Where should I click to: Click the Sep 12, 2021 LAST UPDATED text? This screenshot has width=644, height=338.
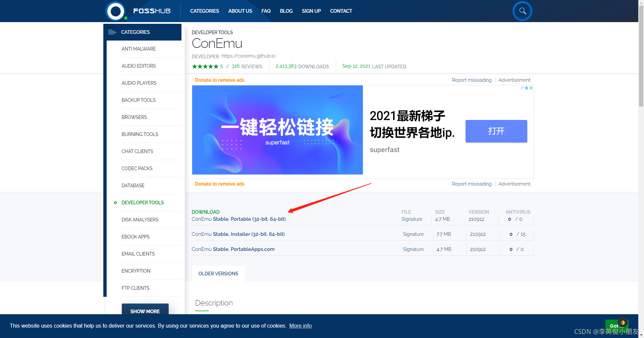pos(374,66)
